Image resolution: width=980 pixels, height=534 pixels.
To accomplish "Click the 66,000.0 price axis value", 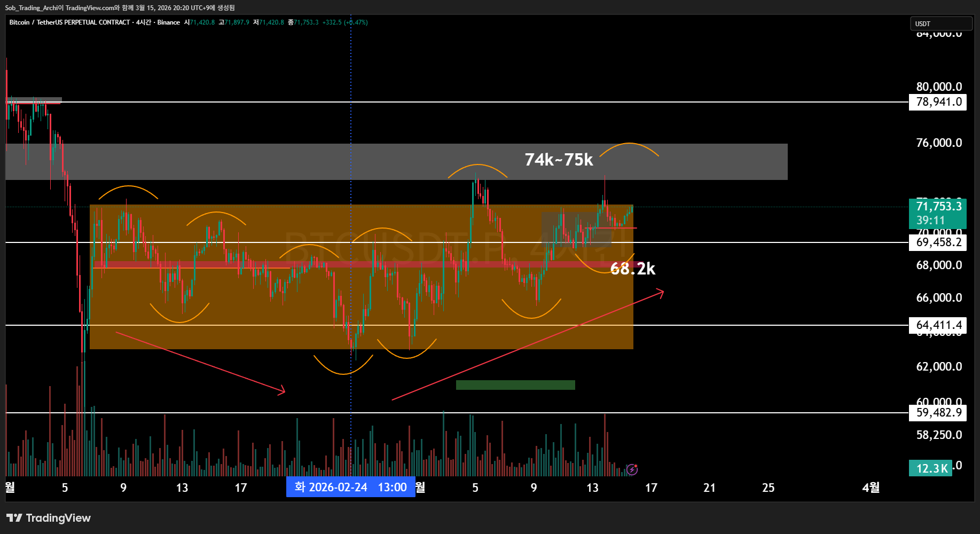I will 939,298.
